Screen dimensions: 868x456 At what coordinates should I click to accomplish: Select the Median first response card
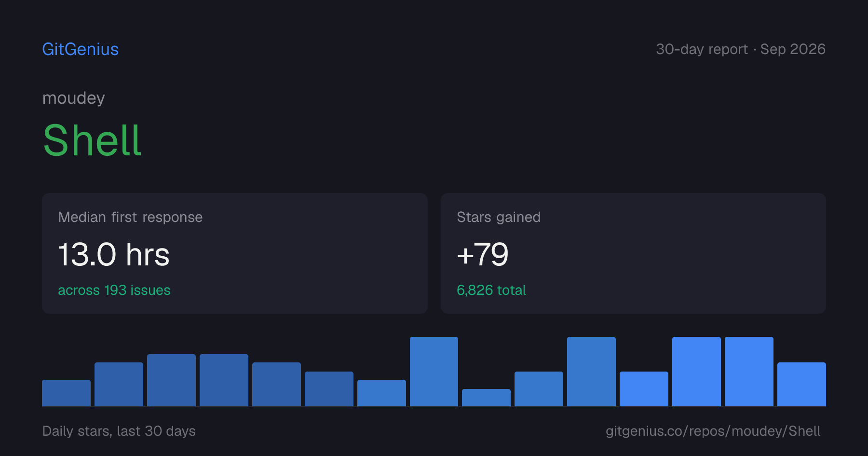(x=235, y=253)
